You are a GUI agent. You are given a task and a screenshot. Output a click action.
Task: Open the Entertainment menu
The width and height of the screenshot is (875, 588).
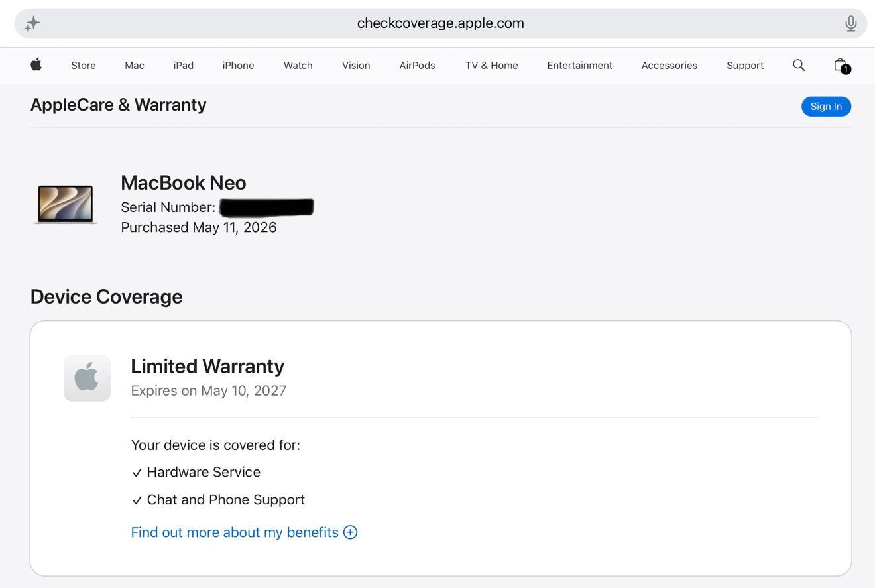tap(579, 65)
